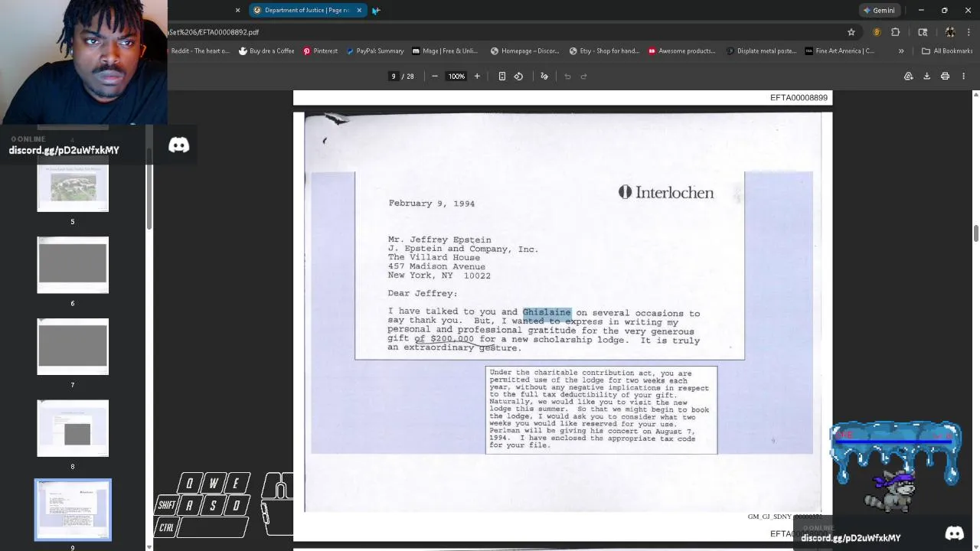Open the side panel search icon
980x551 pixels.
[x=923, y=32]
